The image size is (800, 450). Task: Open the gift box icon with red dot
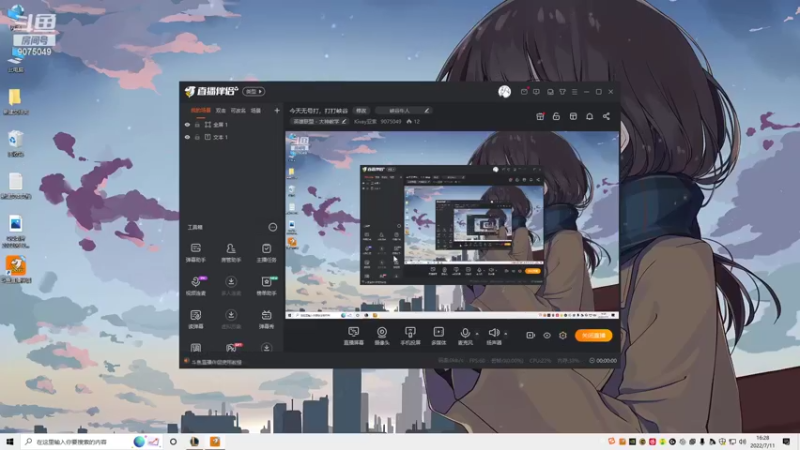[540, 116]
